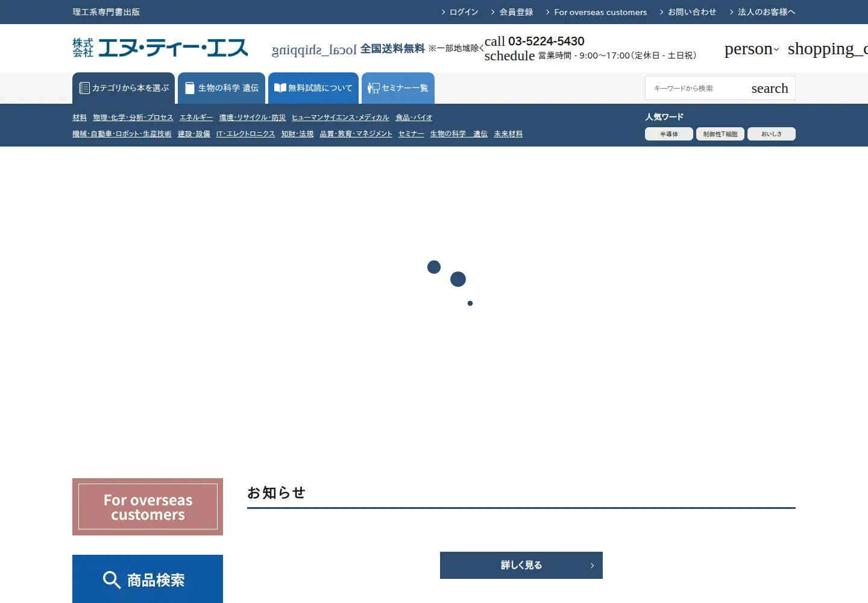Click the search icon in the keyword box

click(x=770, y=89)
